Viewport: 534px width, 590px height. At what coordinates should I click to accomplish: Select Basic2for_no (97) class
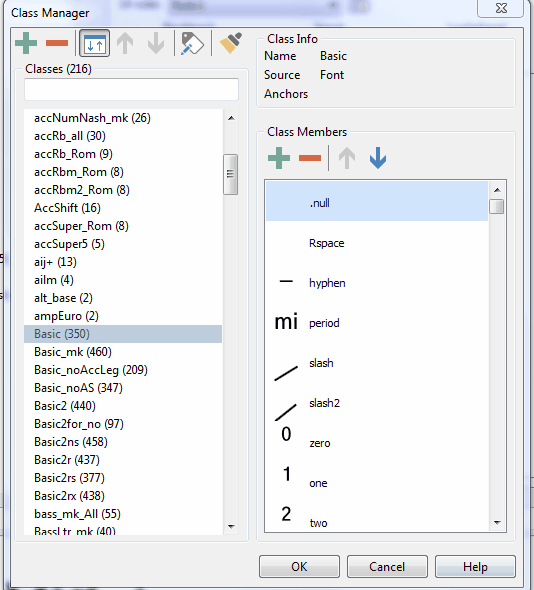point(123,424)
